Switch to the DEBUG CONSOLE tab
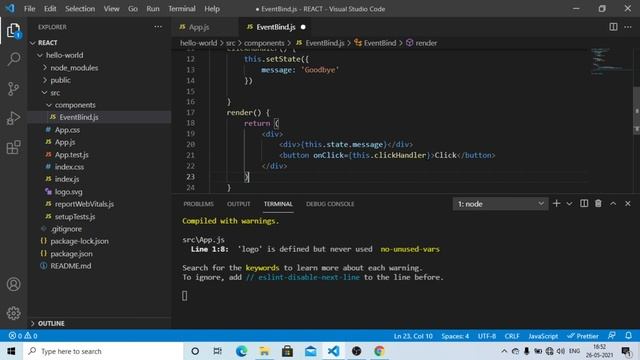The height and width of the screenshot is (360, 640). tap(330, 204)
